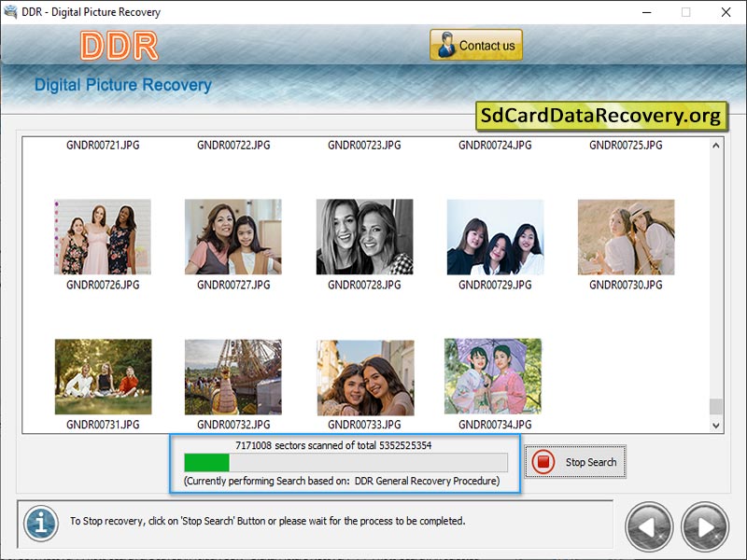The image size is (747, 560).
Task: Select the GNDR00727.JPG thumbnail
Action: (x=233, y=234)
